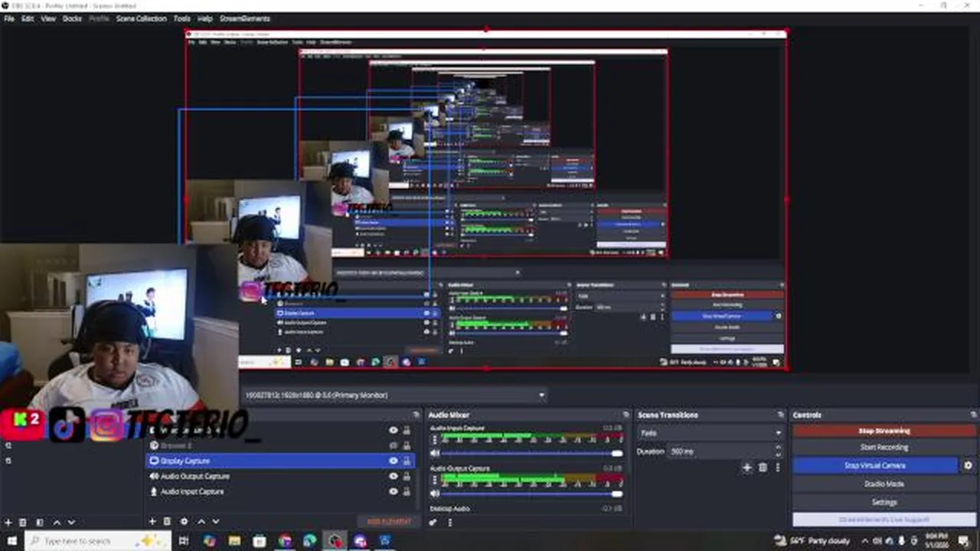This screenshot has height=551, width=980.
Task: Float the Controls dock icon
Action: tap(974, 415)
